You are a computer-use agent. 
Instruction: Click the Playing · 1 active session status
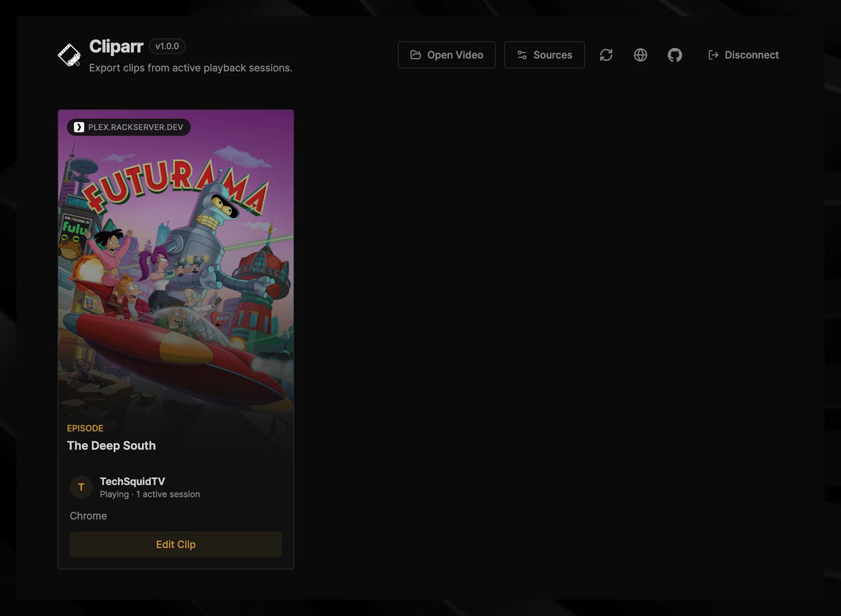[150, 495]
